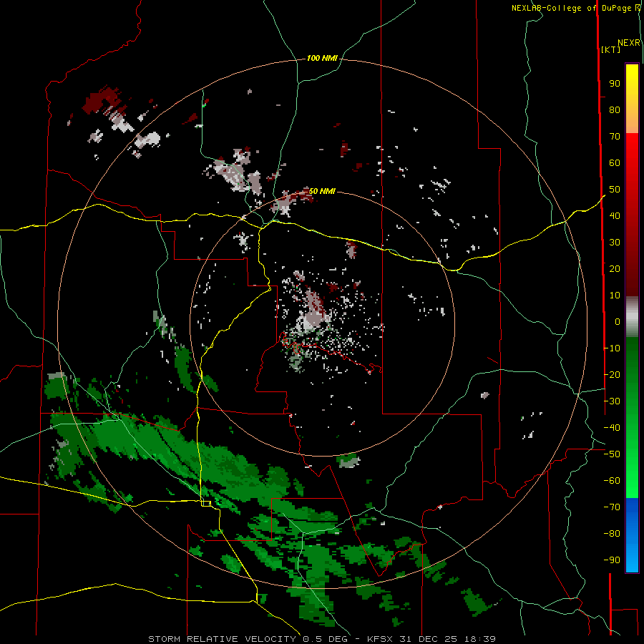Click the blue bottom band of color bar
Screen dimensions: 644x644
(x=632, y=535)
